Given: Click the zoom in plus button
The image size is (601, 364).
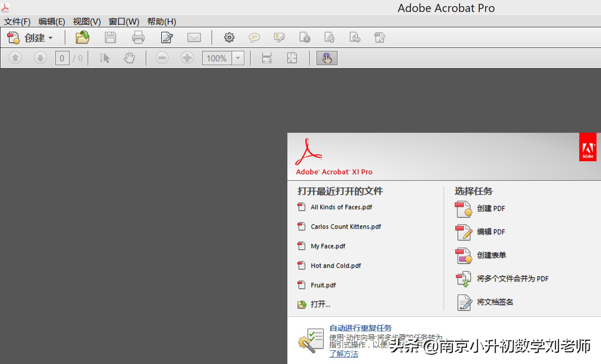Looking at the screenshot, I should pos(187,58).
